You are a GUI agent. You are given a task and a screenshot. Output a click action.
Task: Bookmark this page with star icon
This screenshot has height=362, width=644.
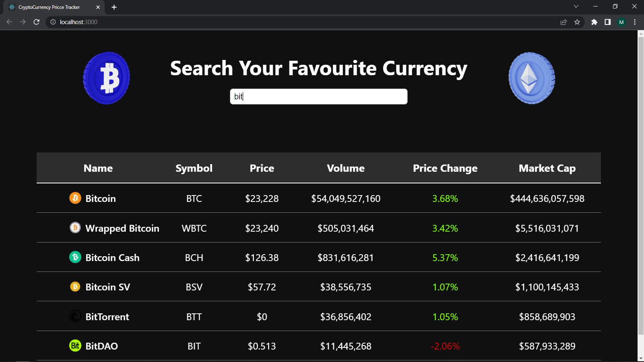pos(577,22)
